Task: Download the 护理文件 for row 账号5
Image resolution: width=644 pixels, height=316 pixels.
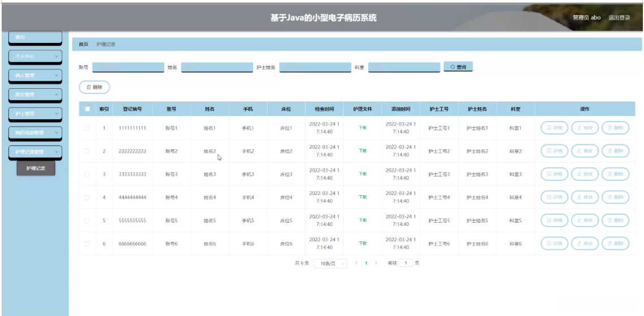Action: pos(362,220)
